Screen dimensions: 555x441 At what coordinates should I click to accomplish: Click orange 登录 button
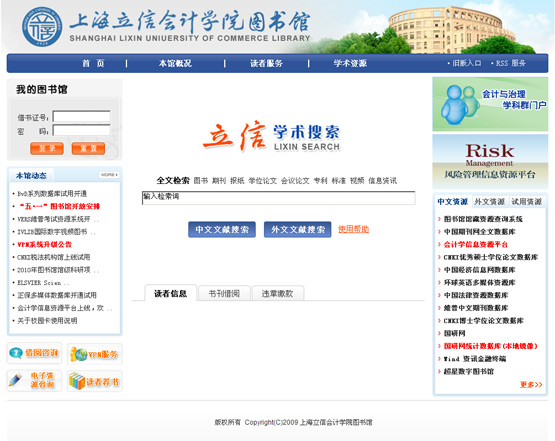click(x=47, y=149)
